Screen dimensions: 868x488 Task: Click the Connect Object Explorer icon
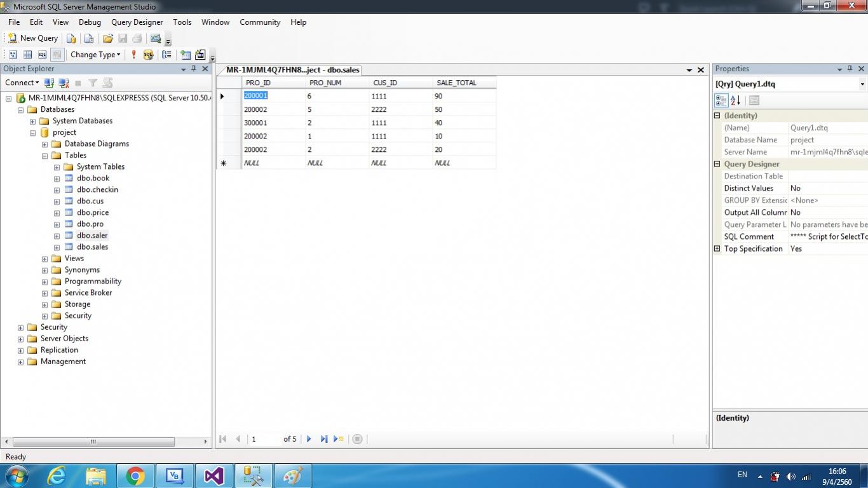(x=49, y=83)
